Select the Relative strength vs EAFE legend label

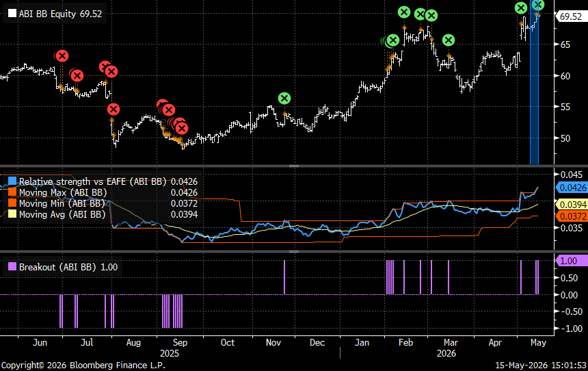coord(92,182)
